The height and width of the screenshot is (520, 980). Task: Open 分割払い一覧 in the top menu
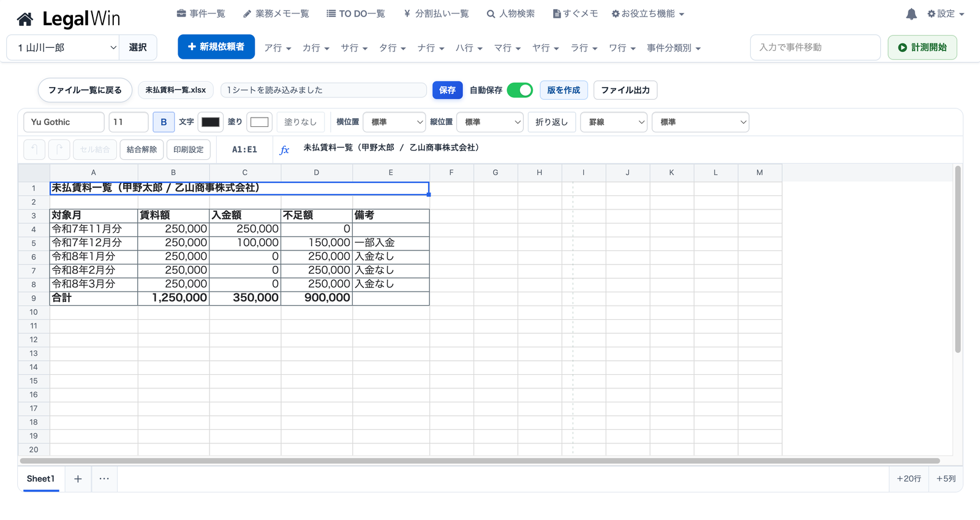tap(436, 13)
